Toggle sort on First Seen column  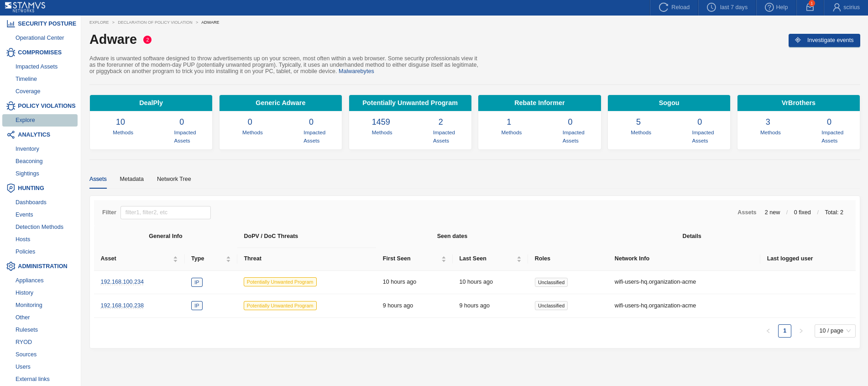coord(444,259)
